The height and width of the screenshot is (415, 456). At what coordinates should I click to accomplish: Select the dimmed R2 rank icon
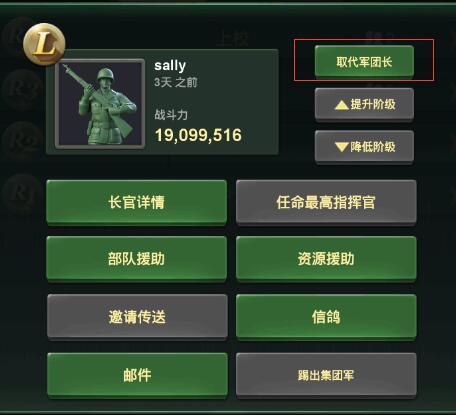click(x=21, y=141)
